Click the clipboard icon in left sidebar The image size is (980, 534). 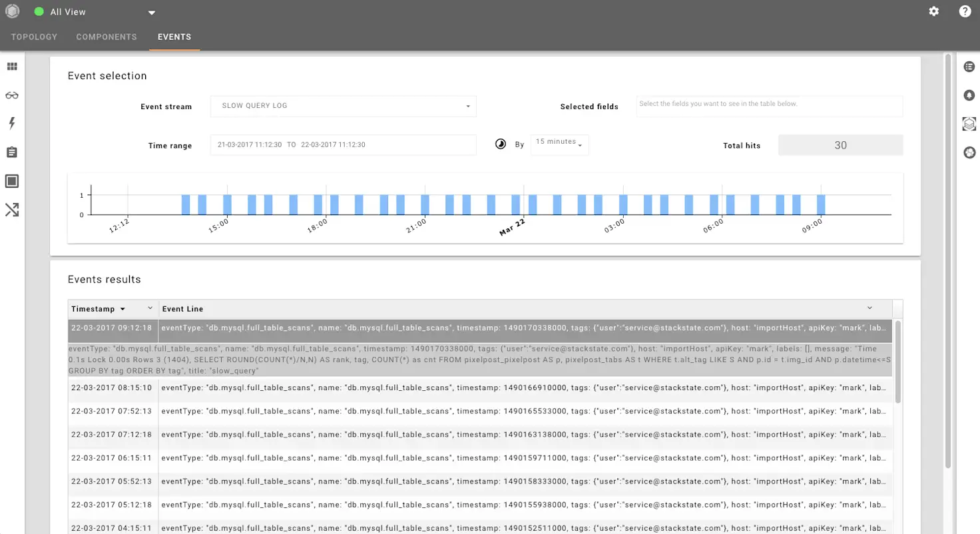(12, 152)
